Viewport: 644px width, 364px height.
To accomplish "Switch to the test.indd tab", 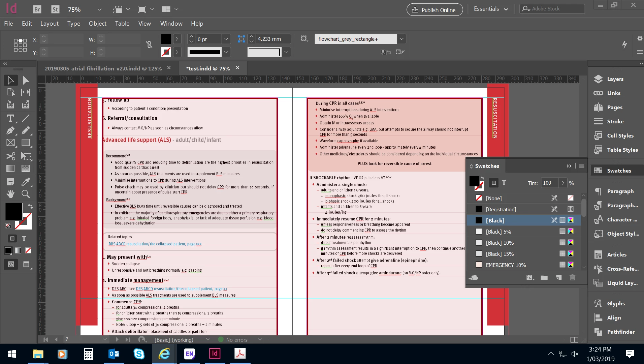I will coord(208,68).
